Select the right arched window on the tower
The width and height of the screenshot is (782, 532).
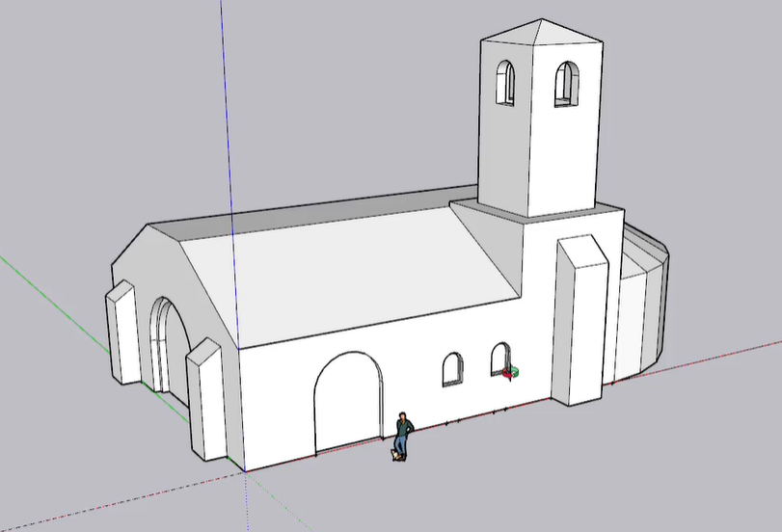tap(567, 84)
